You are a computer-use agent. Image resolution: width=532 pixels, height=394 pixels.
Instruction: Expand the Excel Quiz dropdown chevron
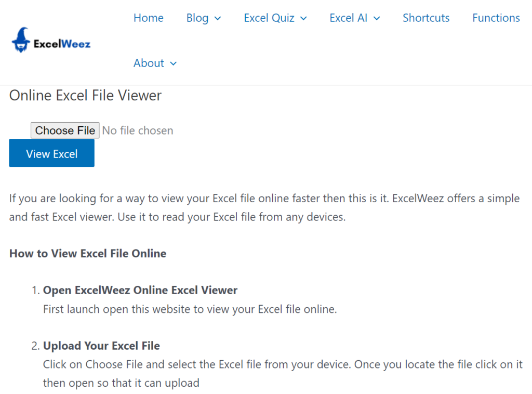303,18
